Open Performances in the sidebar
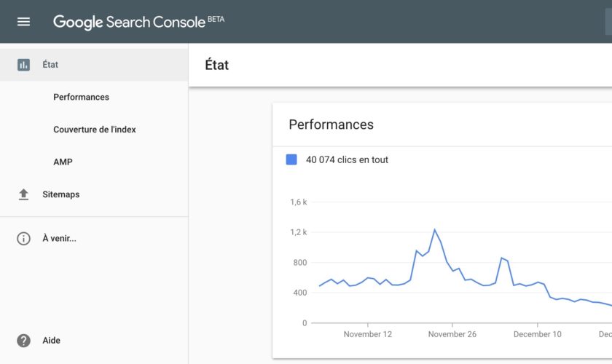Viewport: 612px width, 364px height. point(81,97)
